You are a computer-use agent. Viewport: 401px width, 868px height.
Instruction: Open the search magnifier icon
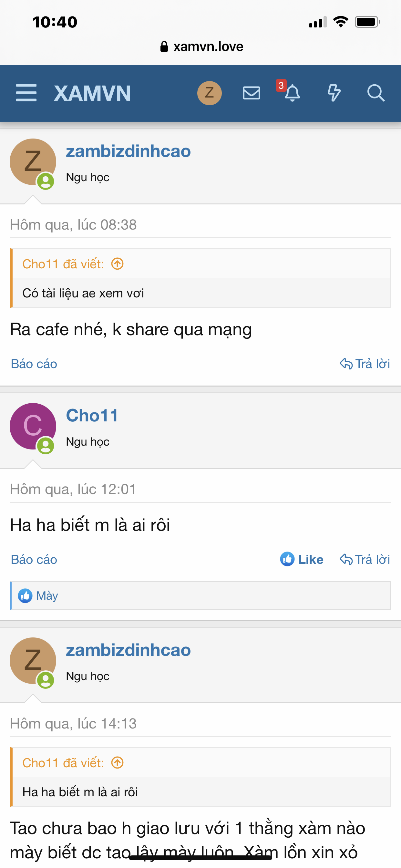pyautogui.click(x=375, y=93)
